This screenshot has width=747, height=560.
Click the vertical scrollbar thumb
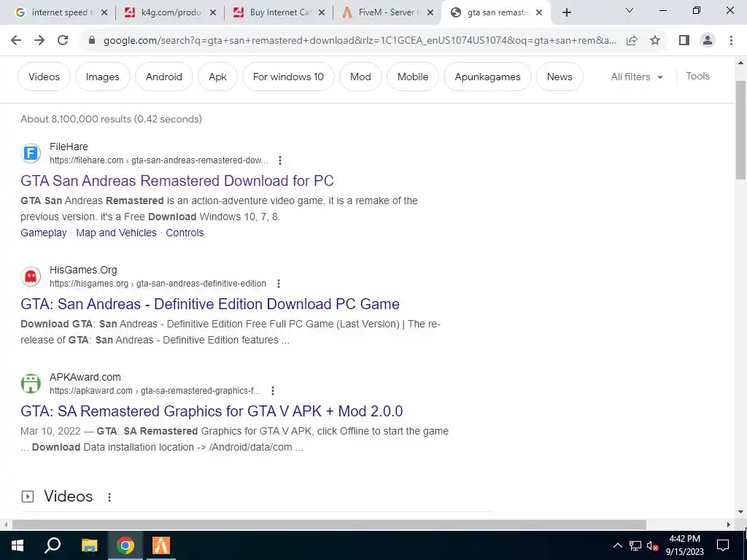pyautogui.click(x=741, y=130)
